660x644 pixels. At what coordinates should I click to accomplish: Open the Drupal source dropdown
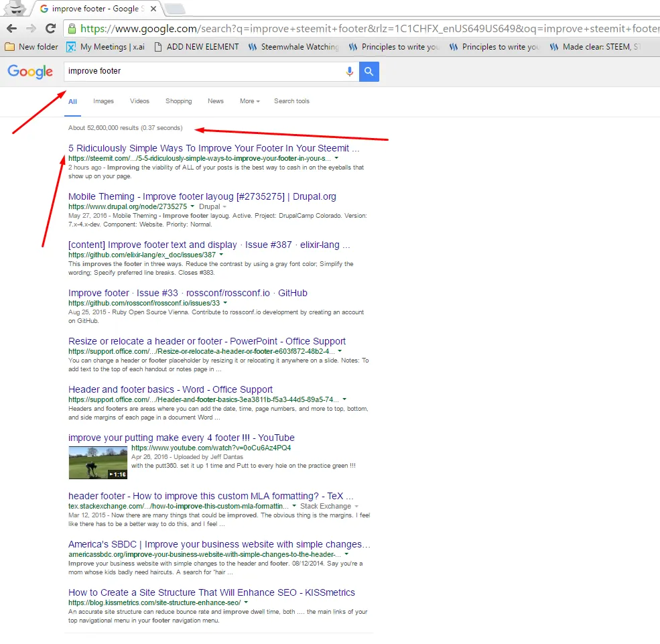(x=212, y=206)
